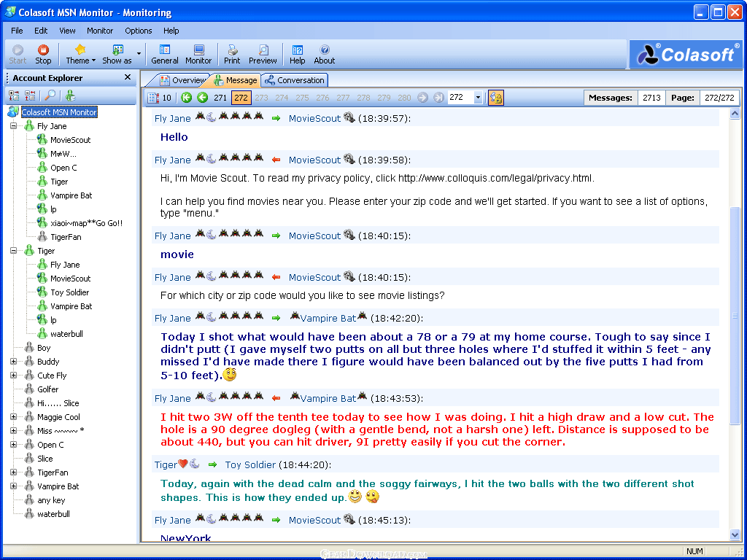
Task: Click the messages-per-page icon showing 10
Action: tap(160, 98)
